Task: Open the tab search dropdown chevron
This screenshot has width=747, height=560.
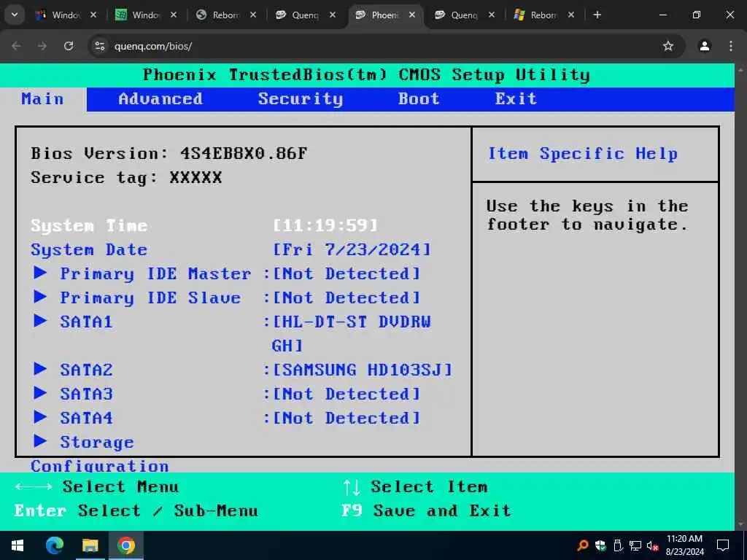Action: click(x=15, y=15)
